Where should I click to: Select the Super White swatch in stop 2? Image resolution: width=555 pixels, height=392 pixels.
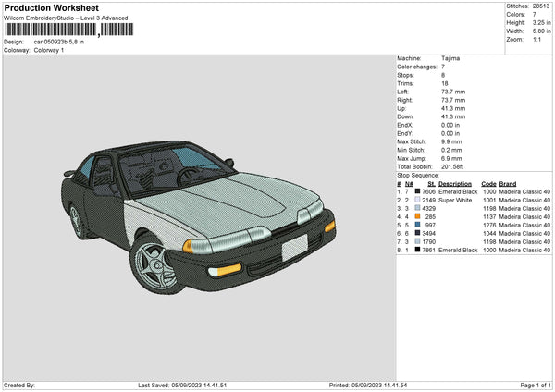(417, 200)
